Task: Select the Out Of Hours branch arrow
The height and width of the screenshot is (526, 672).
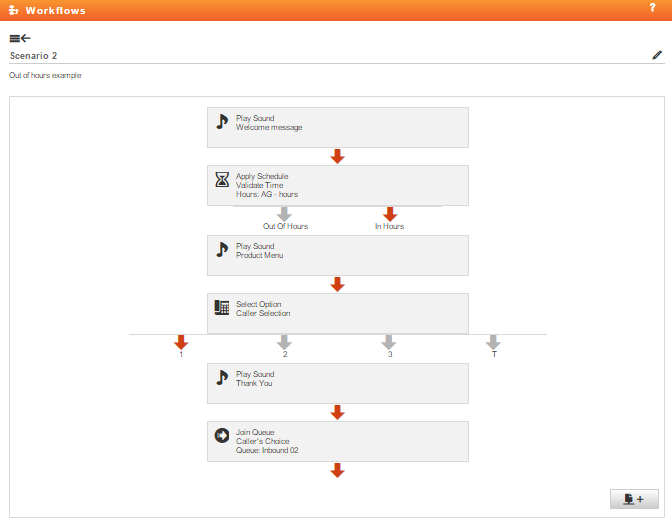Action: (284, 214)
